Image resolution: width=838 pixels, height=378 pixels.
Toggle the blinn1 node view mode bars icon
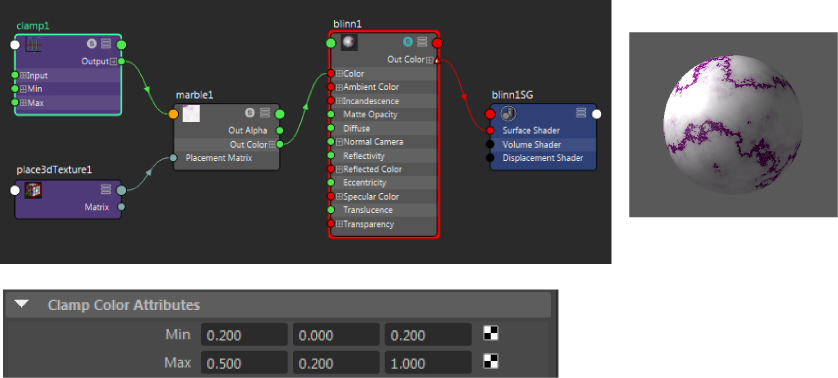[x=422, y=42]
